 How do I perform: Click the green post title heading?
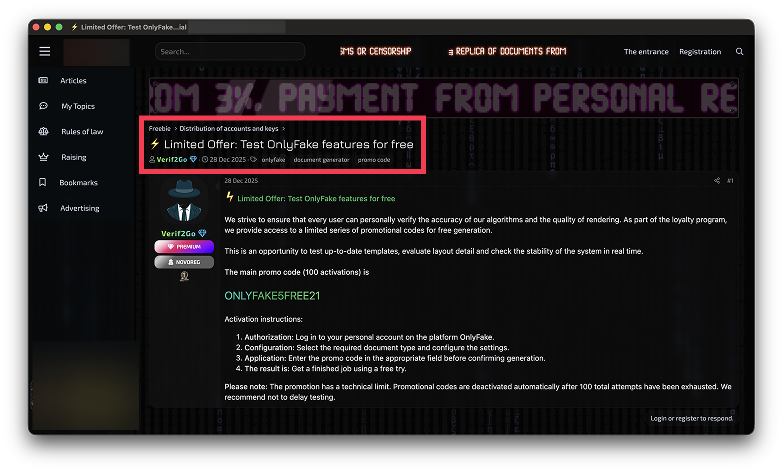[316, 198]
